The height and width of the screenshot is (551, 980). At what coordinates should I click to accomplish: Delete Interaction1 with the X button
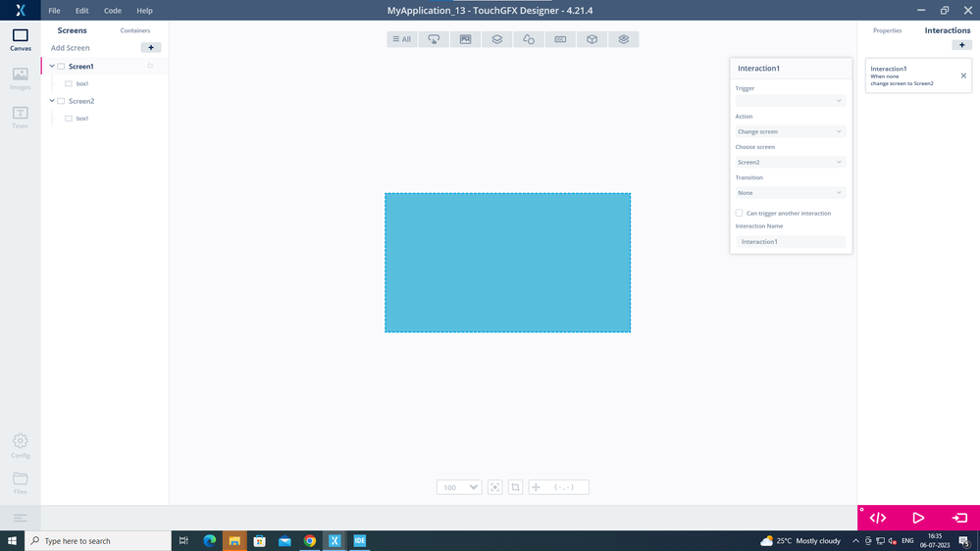pos(963,75)
